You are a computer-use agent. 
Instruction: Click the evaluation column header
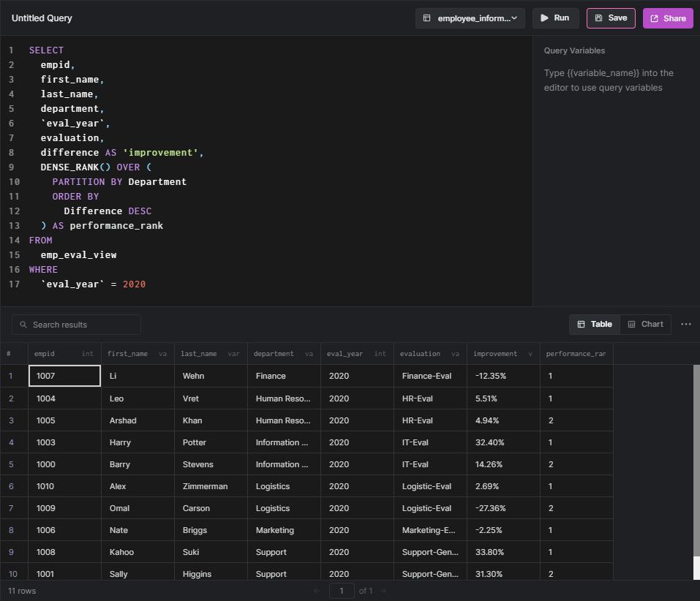pos(430,354)
